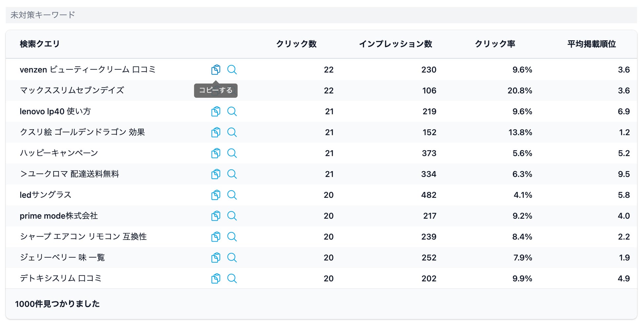Viewport: 644px width, 326px height.
Task: Copy the '>ユークロマ 配達送料無料' query
Action: point(216,174)
